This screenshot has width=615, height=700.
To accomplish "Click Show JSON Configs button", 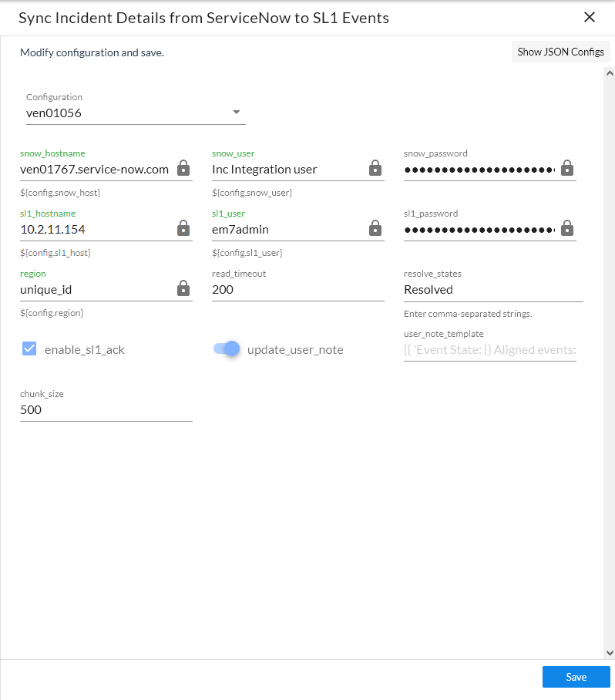I will [x=560, y=52].
